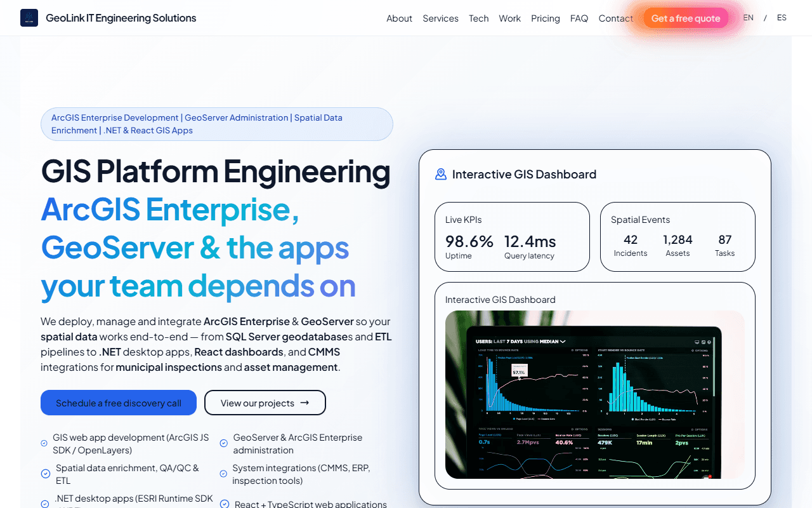
Task: Open the Pricing nav link
Action: 546,18
